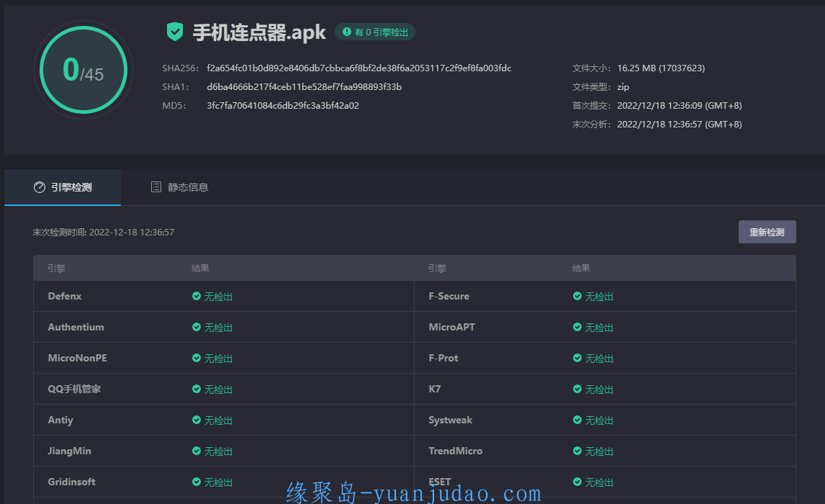Click the 无检出 result for K7
The width and height of the screenshot is (825, 504).
click(599, 390)
